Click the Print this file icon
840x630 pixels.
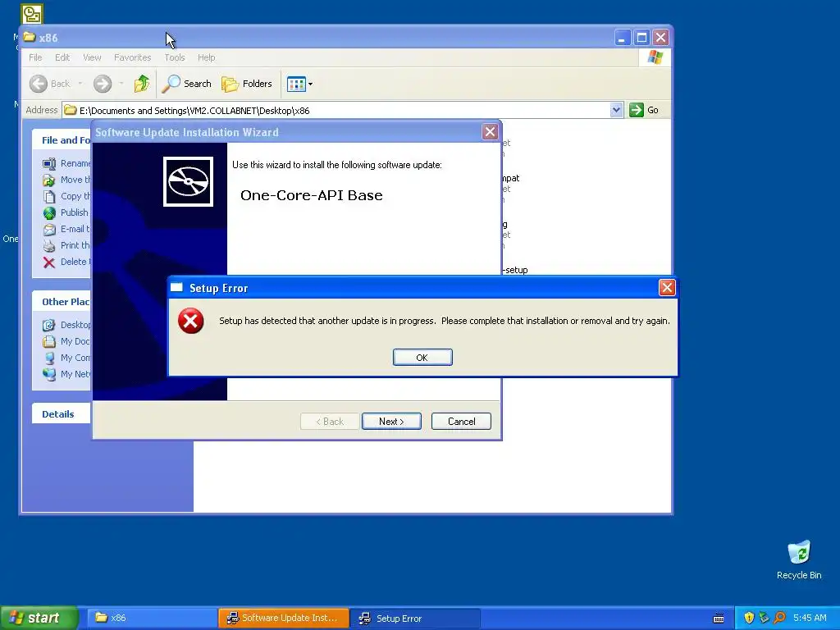[x=49, y=246]
